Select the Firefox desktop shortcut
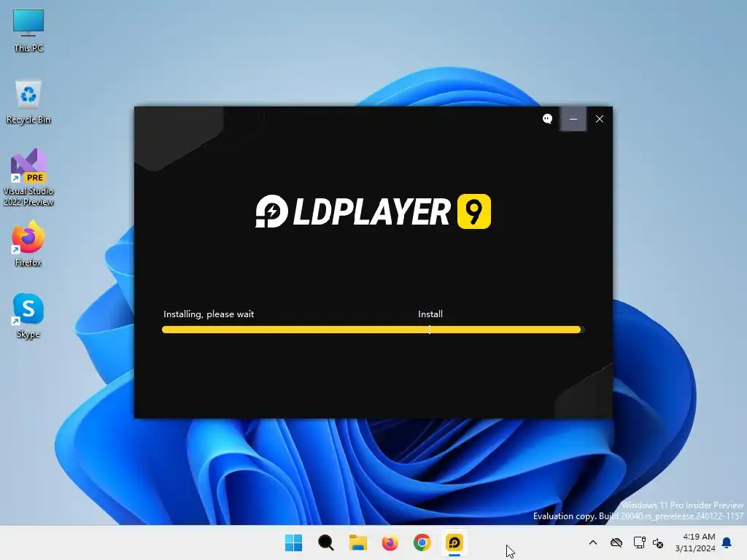This screenshot has width=747, height=560. click(28, 244)
